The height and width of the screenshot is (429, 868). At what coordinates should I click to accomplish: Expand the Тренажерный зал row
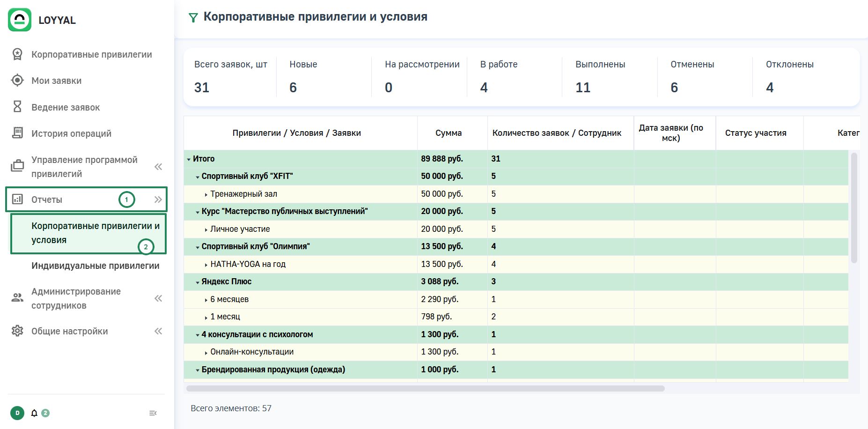click(x=206, y=194)
